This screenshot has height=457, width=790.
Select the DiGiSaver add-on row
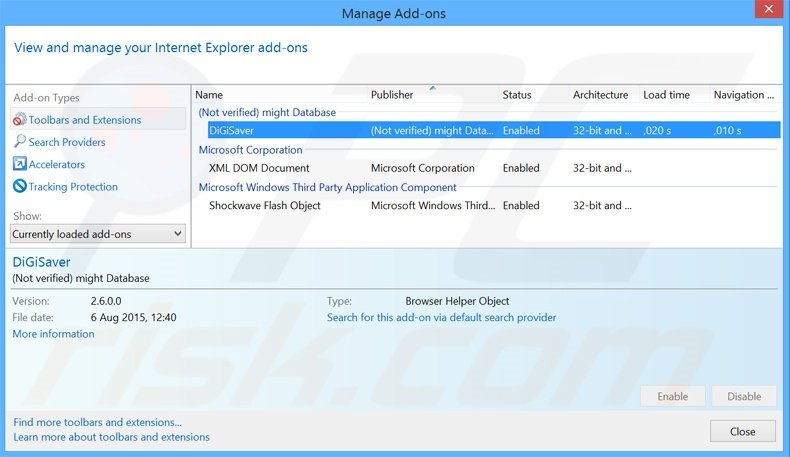pos(494,130)
